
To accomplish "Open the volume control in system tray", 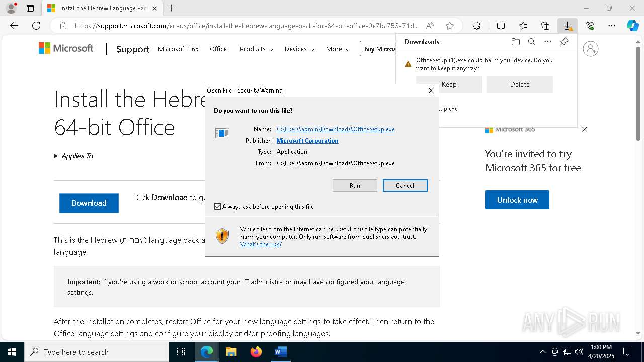I will [579, 352].
